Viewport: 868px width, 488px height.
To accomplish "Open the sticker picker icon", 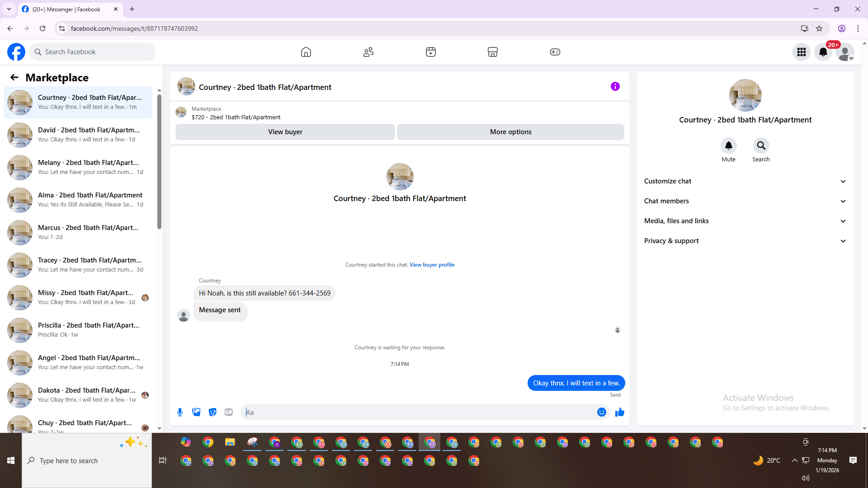I will point(212,412).
